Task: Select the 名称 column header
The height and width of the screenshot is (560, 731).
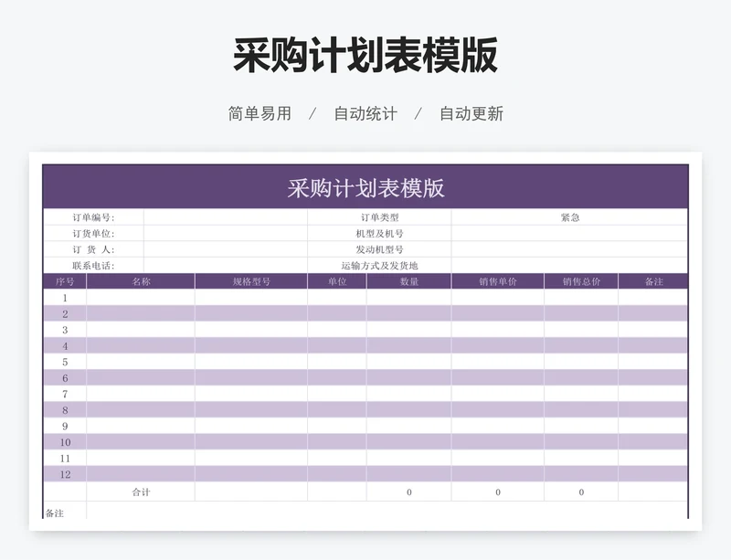Action: (141, 281)
